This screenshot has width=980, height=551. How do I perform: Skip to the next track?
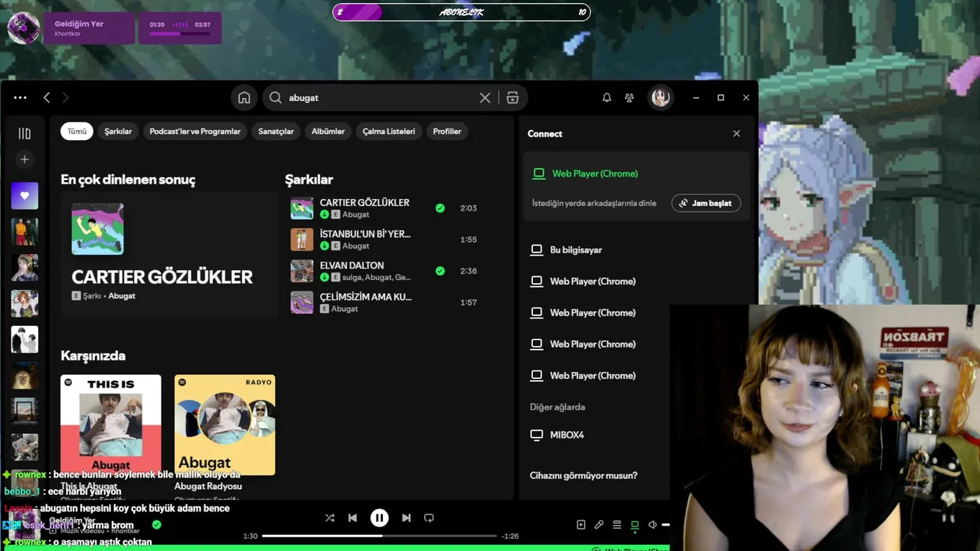tap(407, 518)
